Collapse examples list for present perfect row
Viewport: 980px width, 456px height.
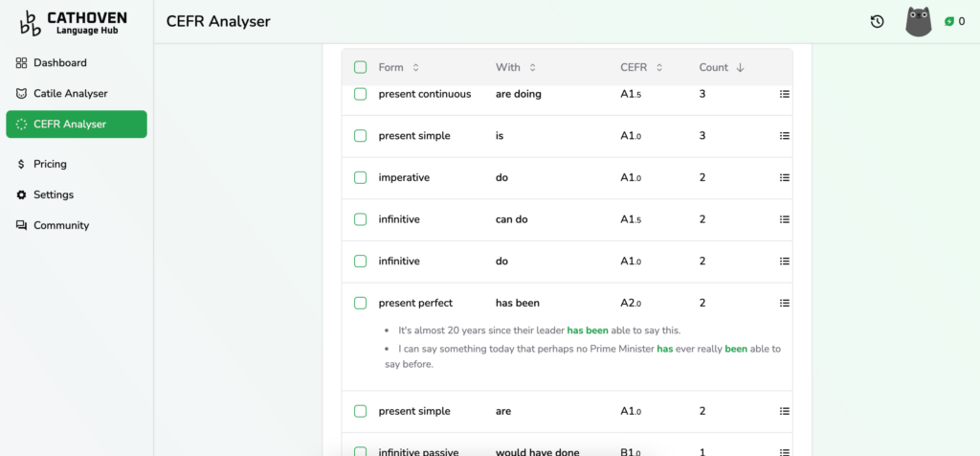click(785, 303)
